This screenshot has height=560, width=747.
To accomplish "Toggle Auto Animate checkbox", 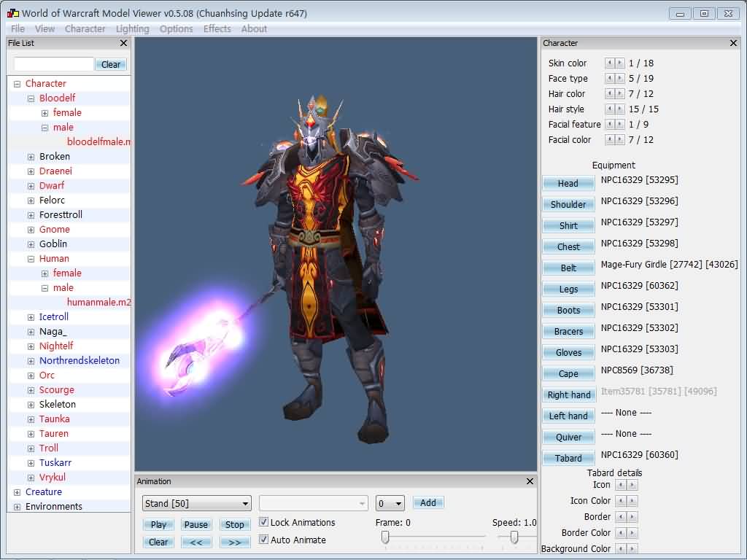I will 263,540.
